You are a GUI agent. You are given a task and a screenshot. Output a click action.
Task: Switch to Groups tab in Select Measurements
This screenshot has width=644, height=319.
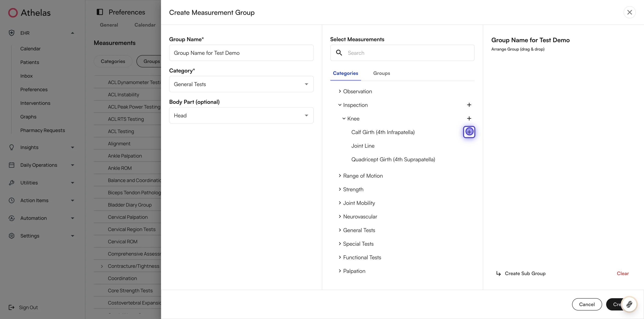[382, 73]
